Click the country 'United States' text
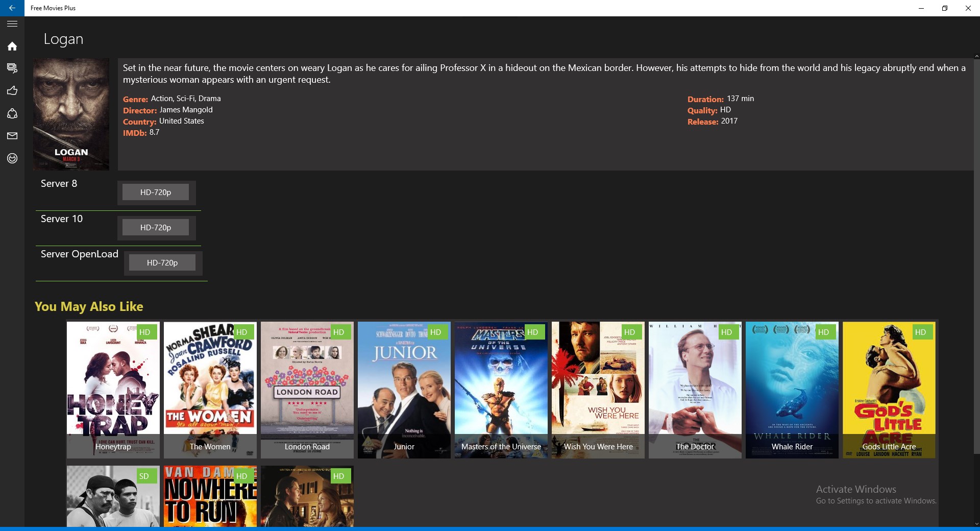 (x=181, y=121)
